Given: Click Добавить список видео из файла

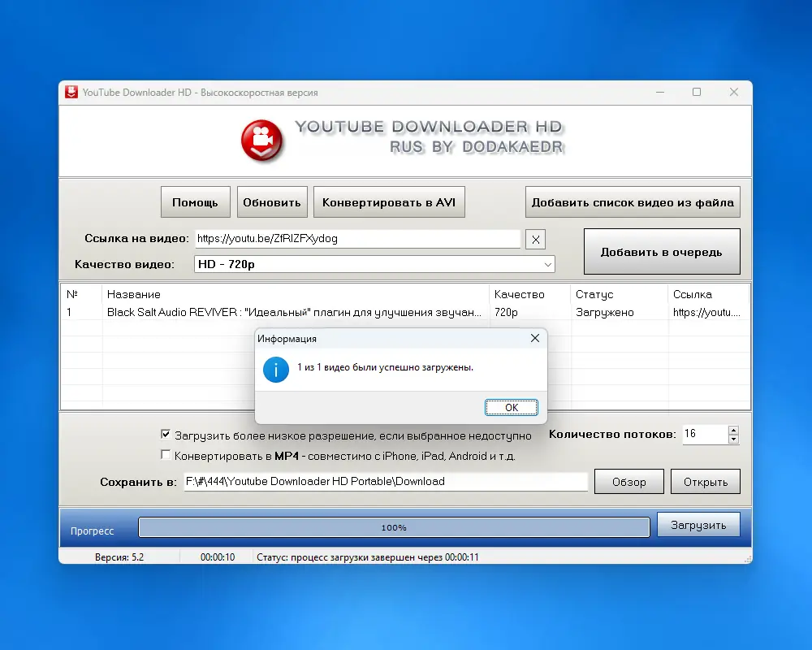Looking at the screenshot, I should point(633,202).
